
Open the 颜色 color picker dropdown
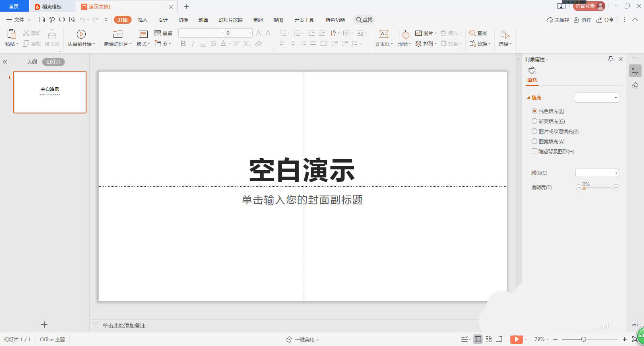tap(597, 173)
